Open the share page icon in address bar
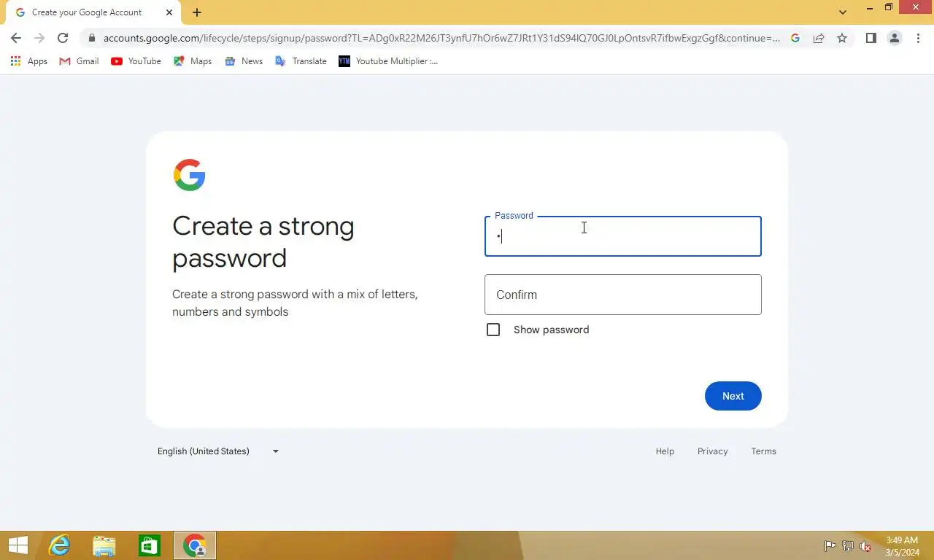The width and height of the screenshot is (934, 560). coord(819,38)
